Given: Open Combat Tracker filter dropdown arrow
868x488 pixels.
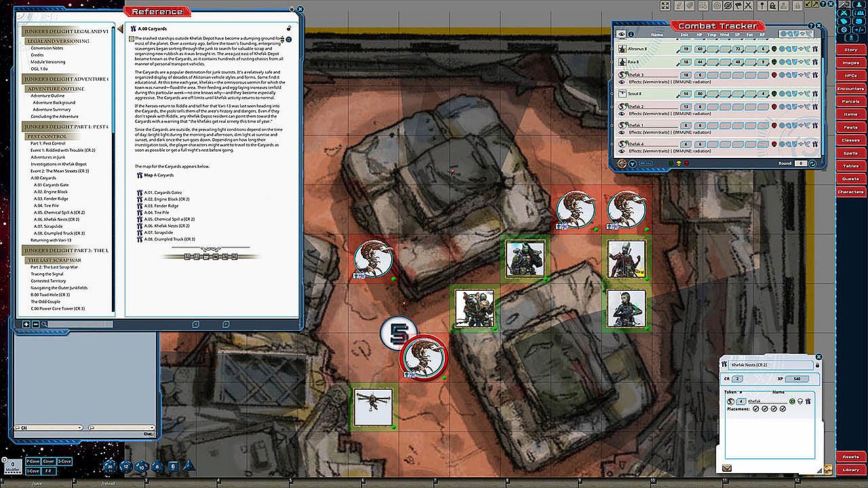Looking at the screenshot, I should pyautogui.click(x=632, y=163).
